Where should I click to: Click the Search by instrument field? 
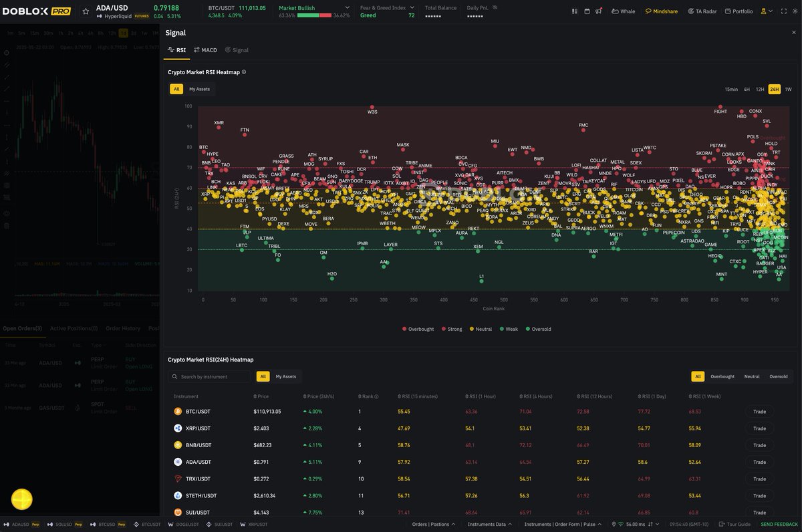209,376
